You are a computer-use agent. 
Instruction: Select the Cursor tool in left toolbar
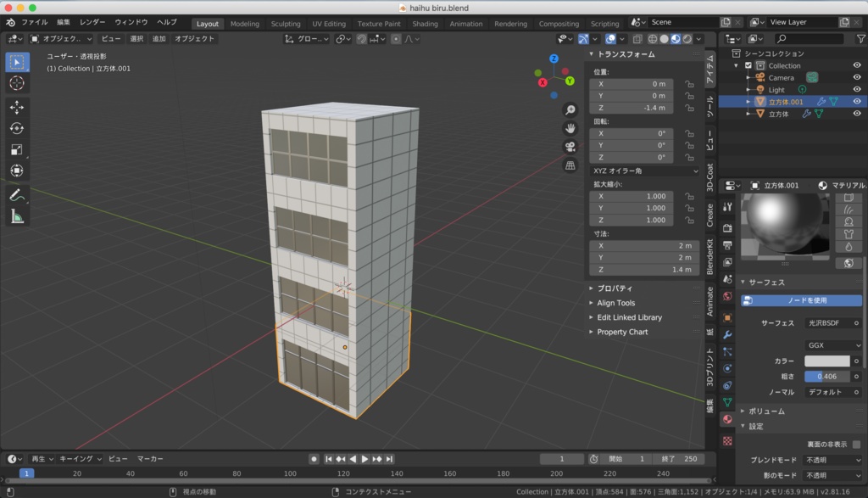pyautogui.click(x=17, y=83)
